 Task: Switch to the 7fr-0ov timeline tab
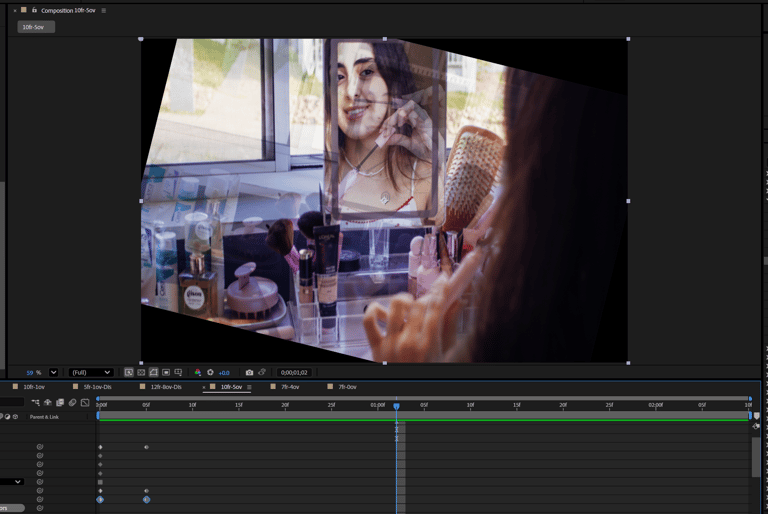pos(347,387)
